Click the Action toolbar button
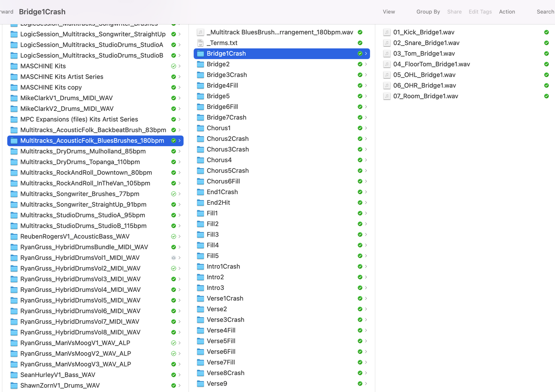This screenshot has height=392, width=555. pos(507,12)
